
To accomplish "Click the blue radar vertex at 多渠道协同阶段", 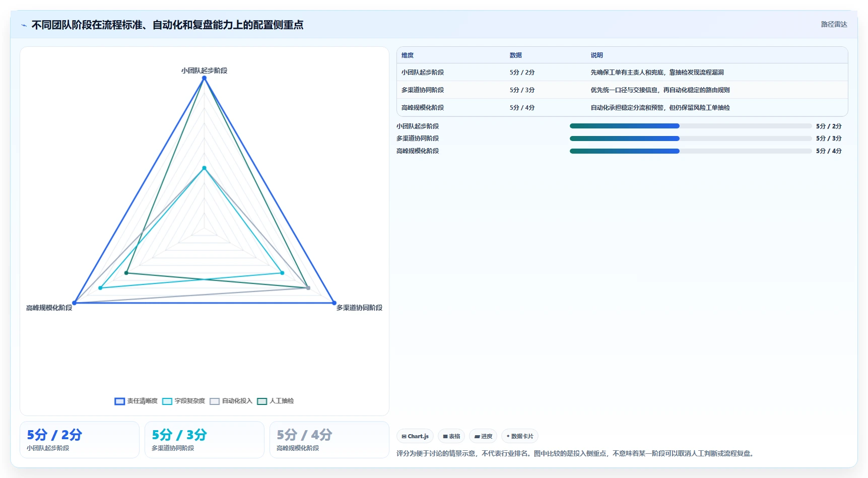I will [334, 303].
